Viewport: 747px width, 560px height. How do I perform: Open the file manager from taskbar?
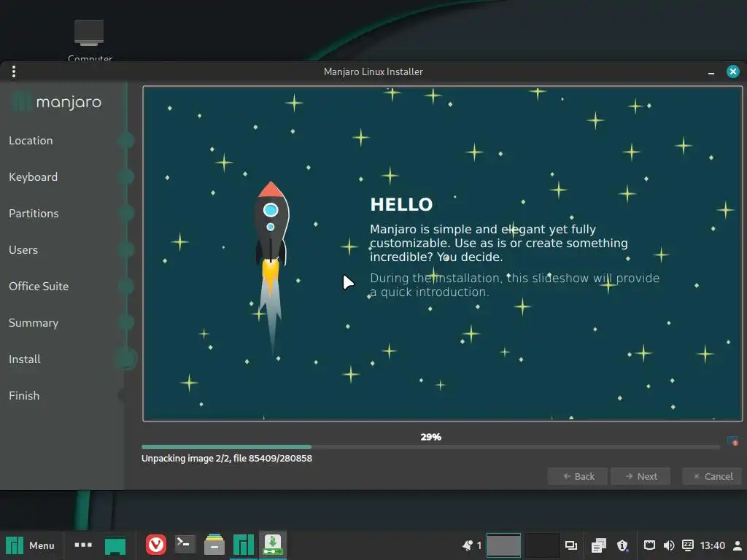point(214,545)
